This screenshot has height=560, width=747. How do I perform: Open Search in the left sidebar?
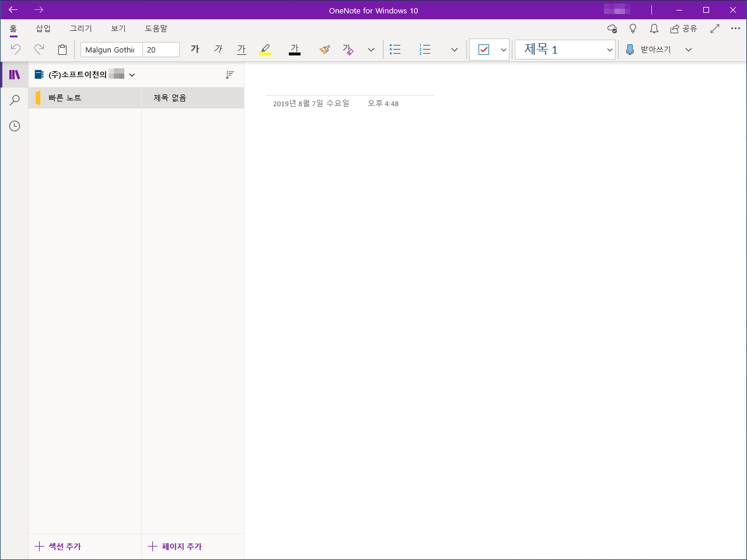point(14,100)
